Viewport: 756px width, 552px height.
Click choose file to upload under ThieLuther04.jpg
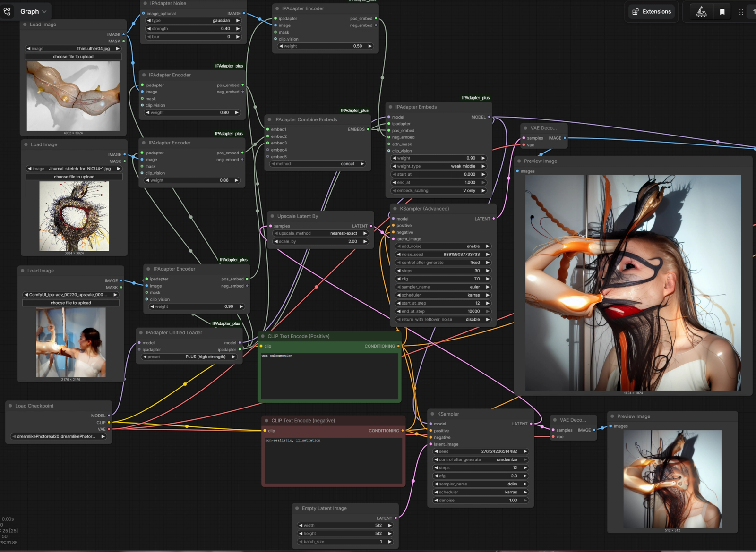coord(73,57)
